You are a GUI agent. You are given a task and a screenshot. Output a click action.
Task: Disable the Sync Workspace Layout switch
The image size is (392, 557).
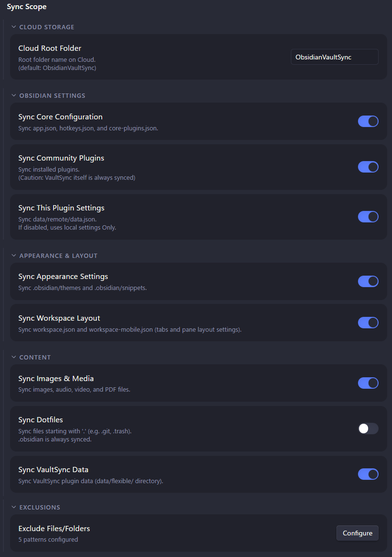click(x=368, y=323)
